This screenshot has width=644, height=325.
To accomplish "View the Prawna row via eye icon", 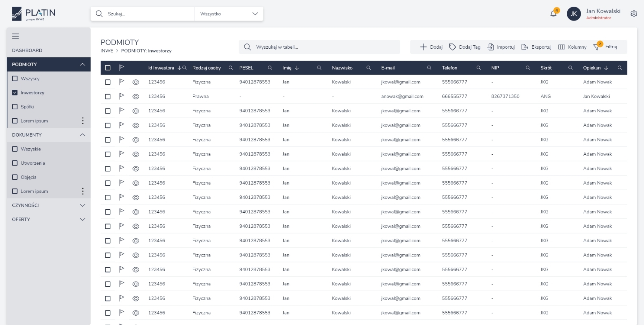I will coord(136,97).
